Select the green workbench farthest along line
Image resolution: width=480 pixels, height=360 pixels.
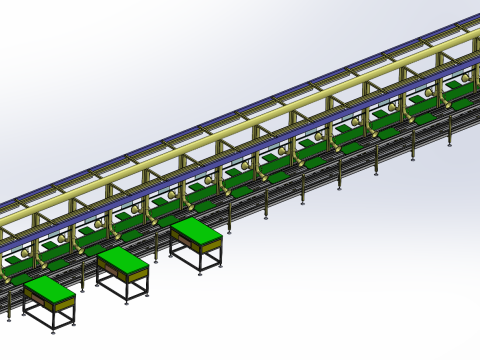pyautogui.click(x=196, y=246)
